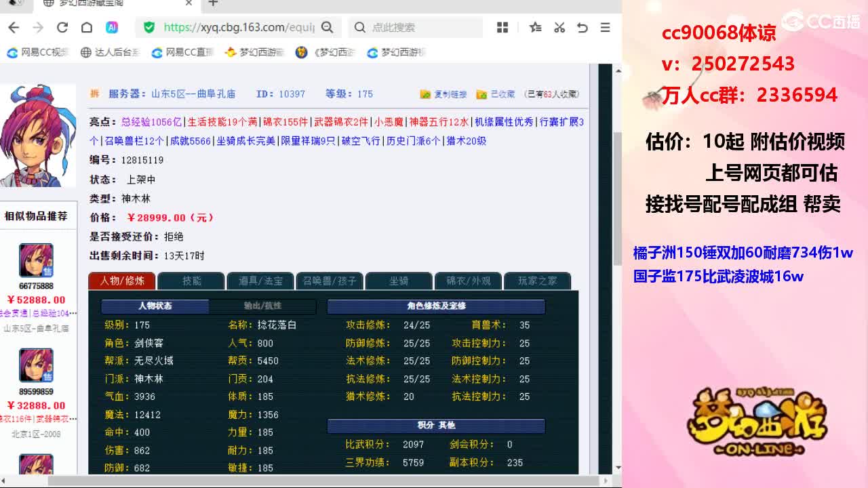
Task: Switch to the 坐骑 tab
Action: (x=399, y=281)
